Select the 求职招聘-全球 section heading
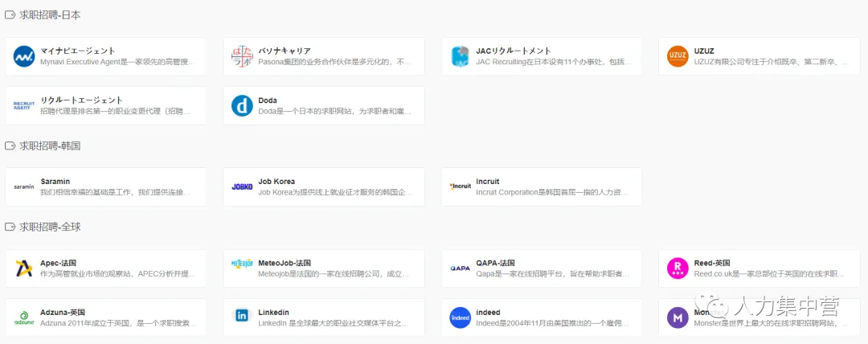 tap(51, 227)
